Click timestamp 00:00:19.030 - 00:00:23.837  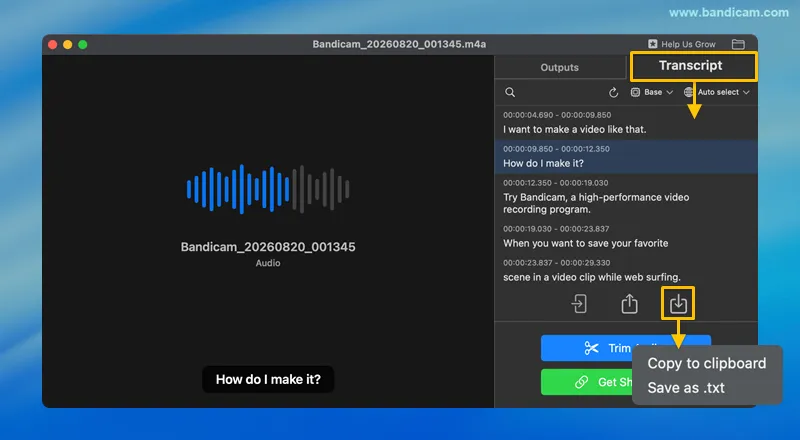[556, 229]
